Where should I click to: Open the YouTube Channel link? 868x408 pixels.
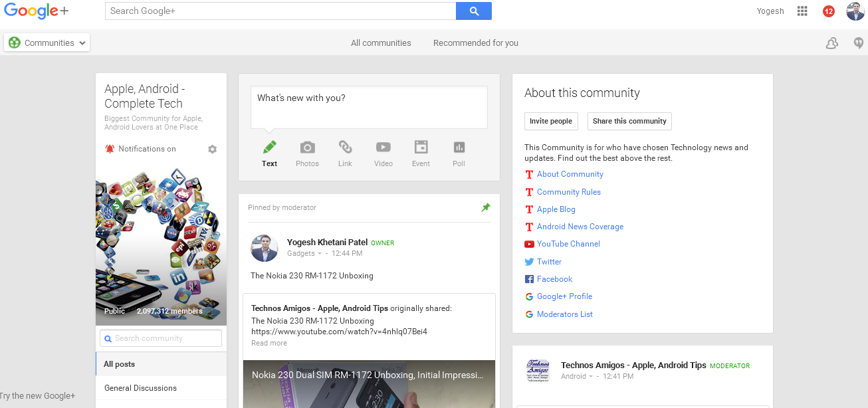[568, 245]
